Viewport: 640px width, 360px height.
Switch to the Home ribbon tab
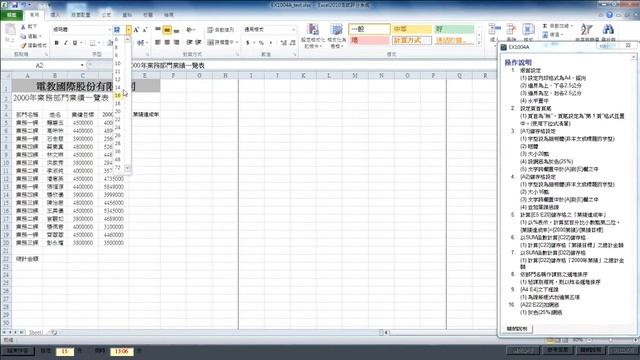pos(34,15)
